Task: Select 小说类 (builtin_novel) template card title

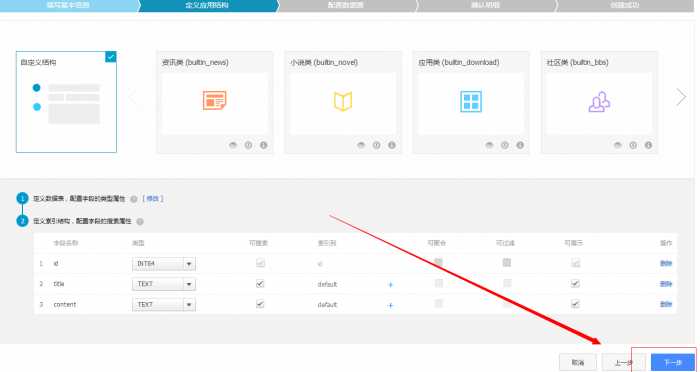Action: [x=324, y=63]
